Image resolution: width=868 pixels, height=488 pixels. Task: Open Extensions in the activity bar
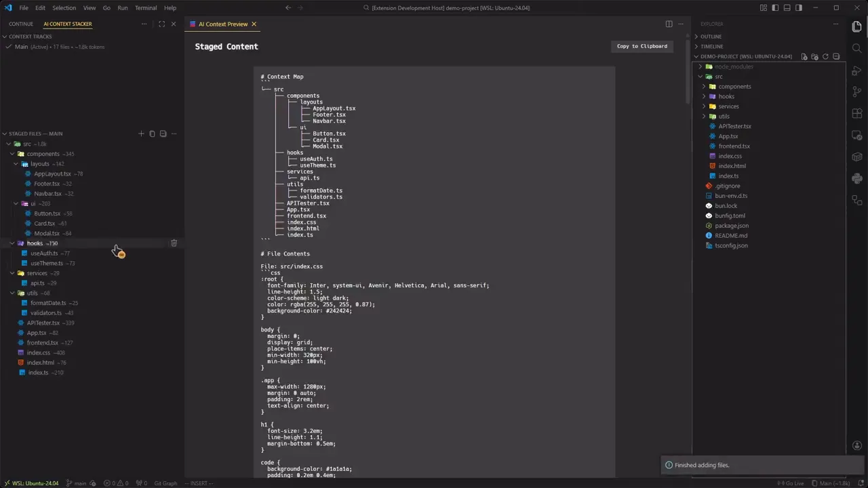point(857,113)
